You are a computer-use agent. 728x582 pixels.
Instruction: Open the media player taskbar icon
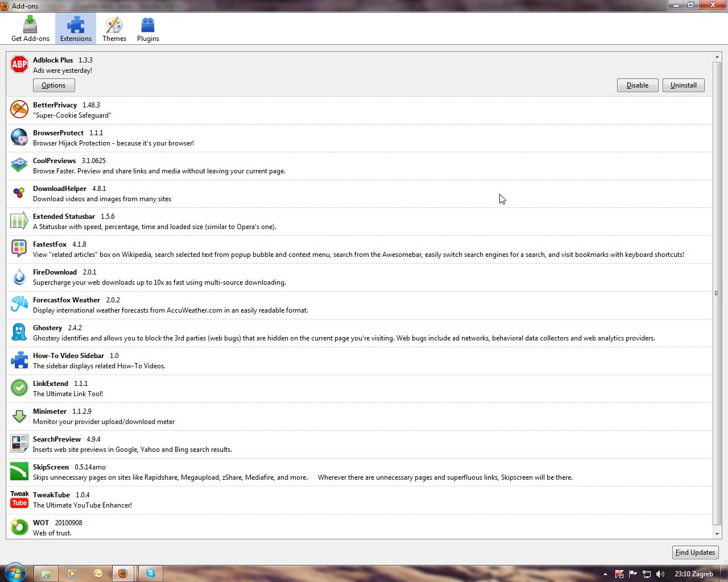(x=72, y=573)
